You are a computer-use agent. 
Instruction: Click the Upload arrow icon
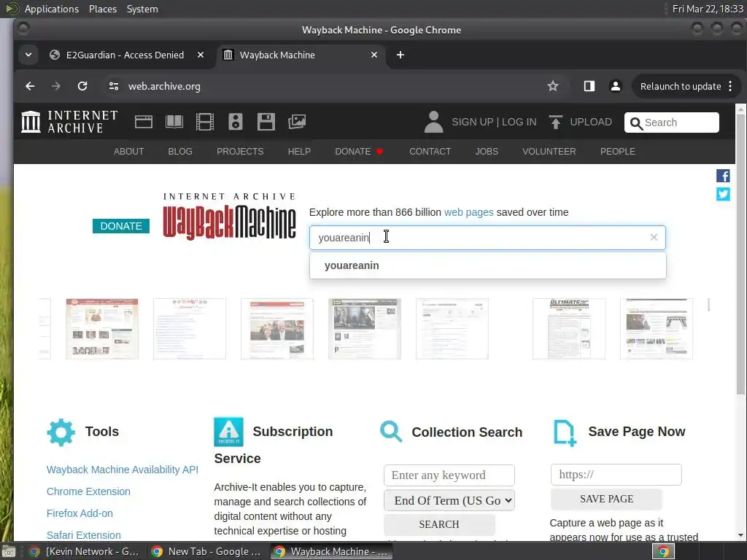(x=555, y=122)
